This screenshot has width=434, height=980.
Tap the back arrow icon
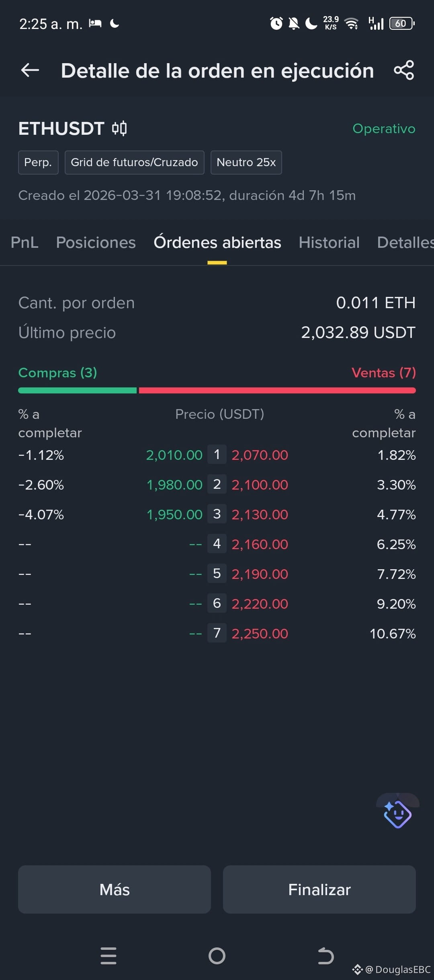coord(30,70)
